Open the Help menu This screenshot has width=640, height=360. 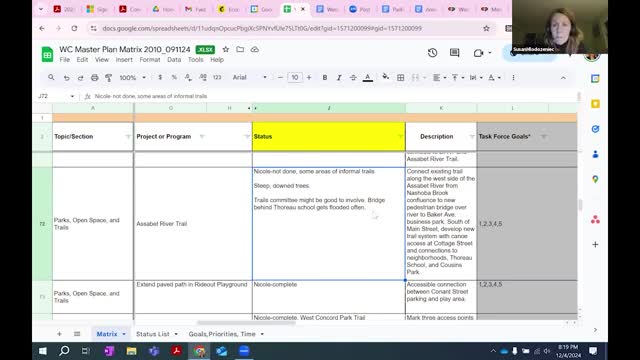[217, 60]
